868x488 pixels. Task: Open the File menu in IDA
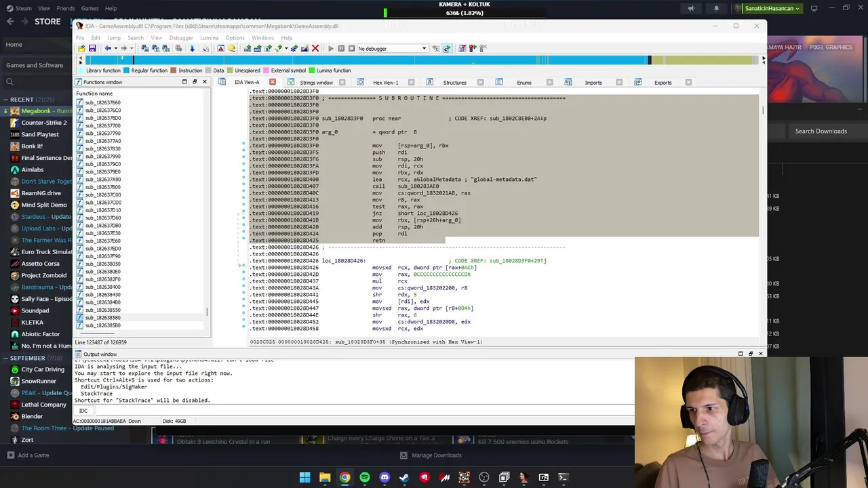pyautogui.click(x=80, y=38)
